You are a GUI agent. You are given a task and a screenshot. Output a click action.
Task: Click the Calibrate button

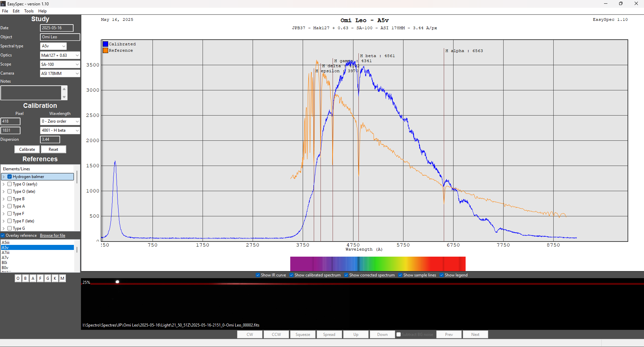27,149
